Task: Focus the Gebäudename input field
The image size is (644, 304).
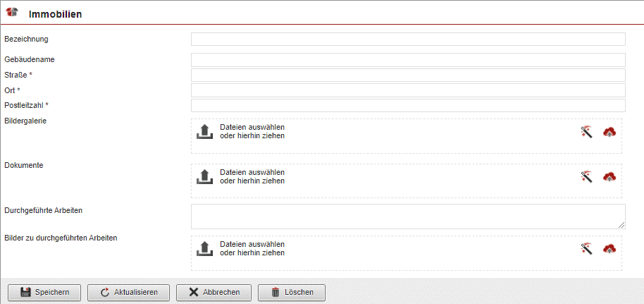Action: pyautogui.click(x=408, y=60)
